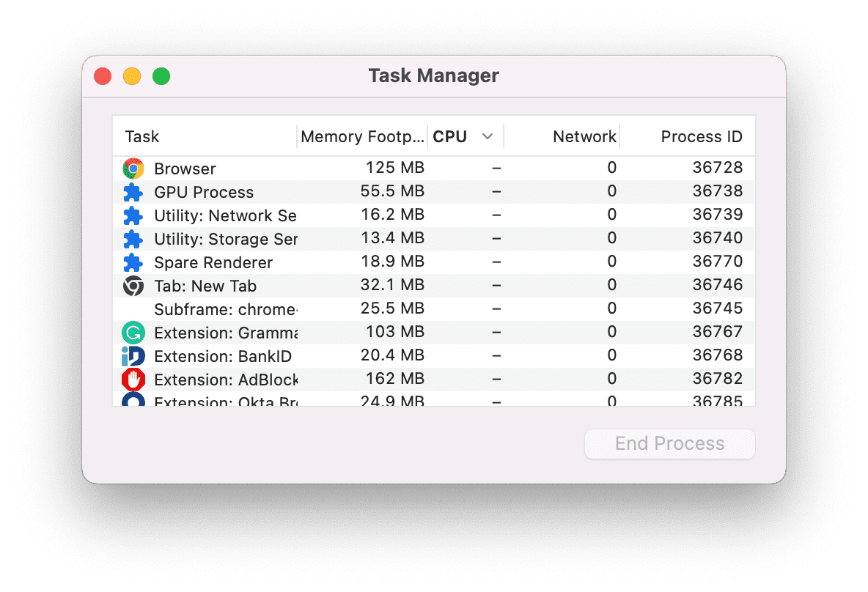Sort by the Memory Footprint column
The height and width of the screenshot is (592, 868).
pos(363,136)
